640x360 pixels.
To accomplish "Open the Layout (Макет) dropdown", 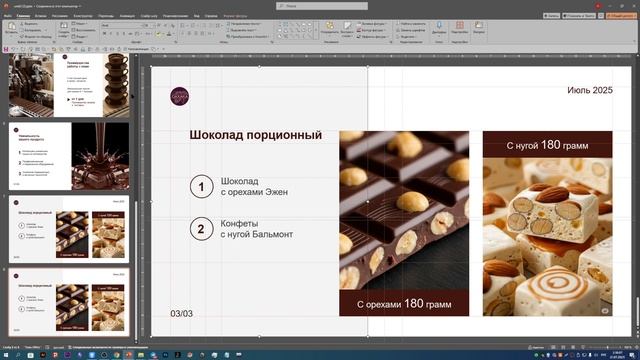I will coord(80,24).
